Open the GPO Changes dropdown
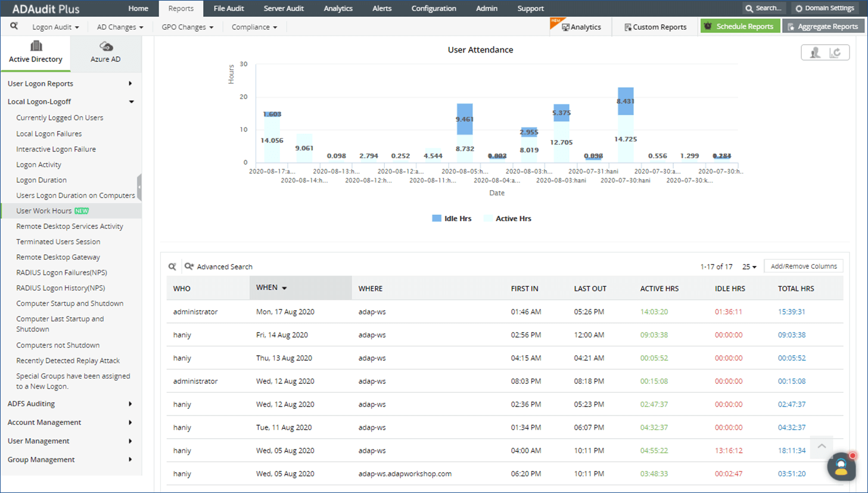Viewport: 868px width, 493px height. tap(187, 26)
